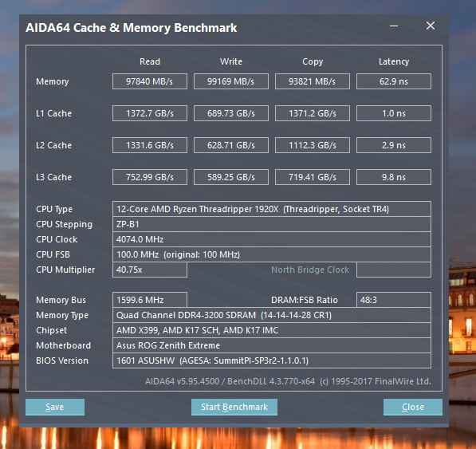Click the DRAM:FSB Ratio label
The height and width of the screenshot is (449, 476).
pyautogui.click(x=305, y=300)
